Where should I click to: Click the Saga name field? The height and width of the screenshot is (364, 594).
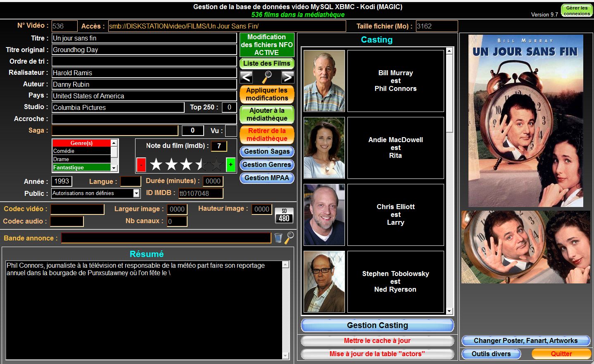(x=115, y=131)
